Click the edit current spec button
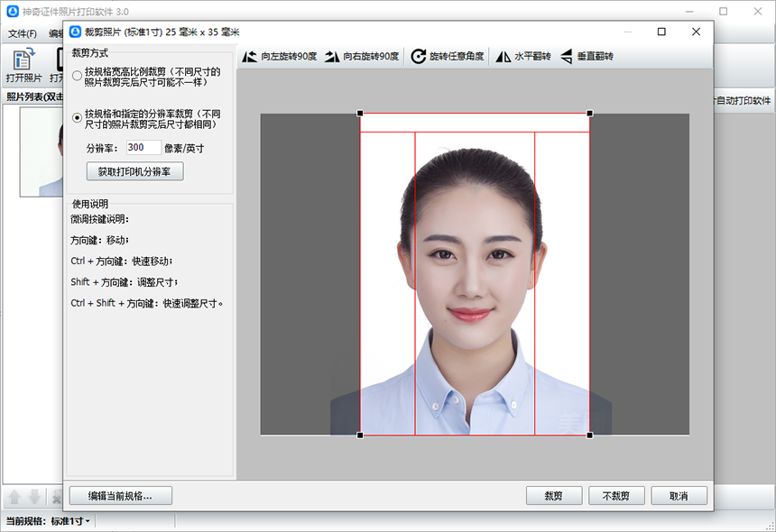 click(119, 495)
